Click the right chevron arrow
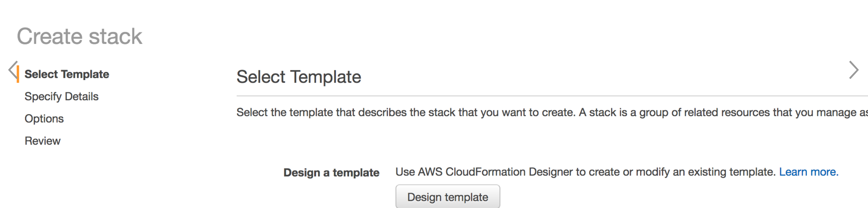 click(x=853, y=70)
